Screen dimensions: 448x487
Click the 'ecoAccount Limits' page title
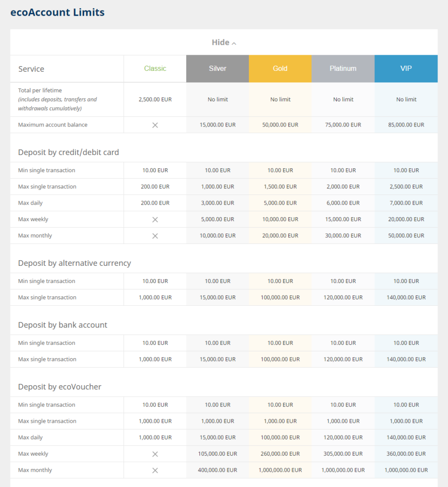click(57, 12)
